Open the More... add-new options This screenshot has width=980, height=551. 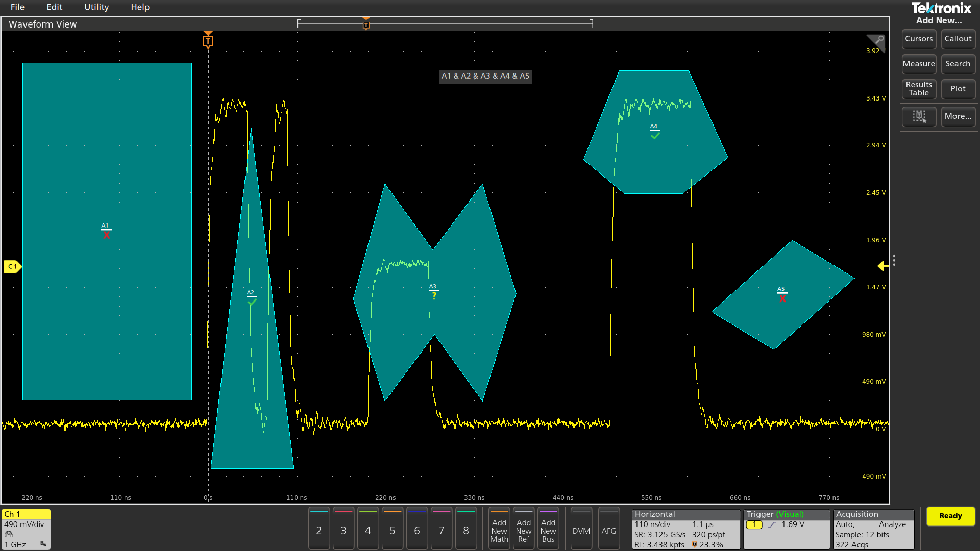(958, 116)
